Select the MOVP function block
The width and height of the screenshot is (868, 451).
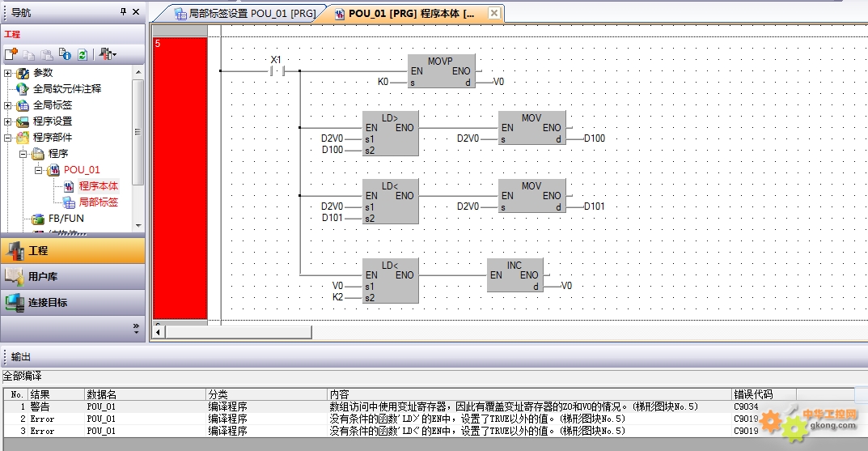point(441,71)
